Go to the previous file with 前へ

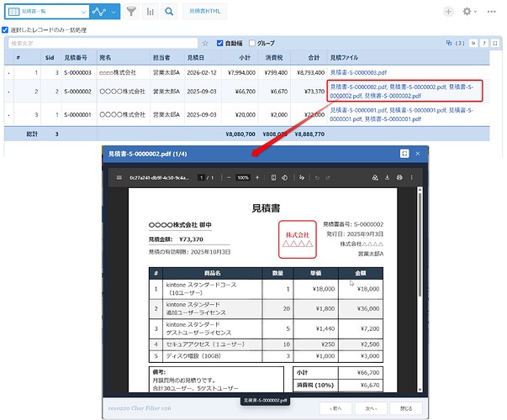[335, 408]
